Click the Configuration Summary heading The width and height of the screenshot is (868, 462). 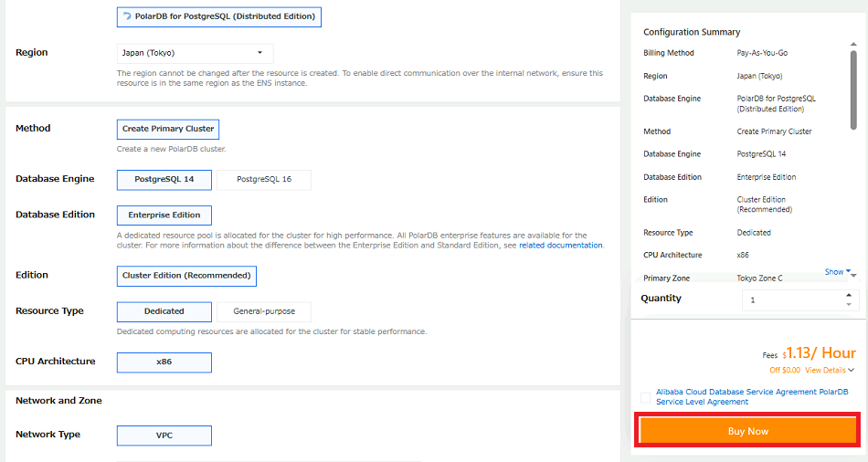coord(692,32)
